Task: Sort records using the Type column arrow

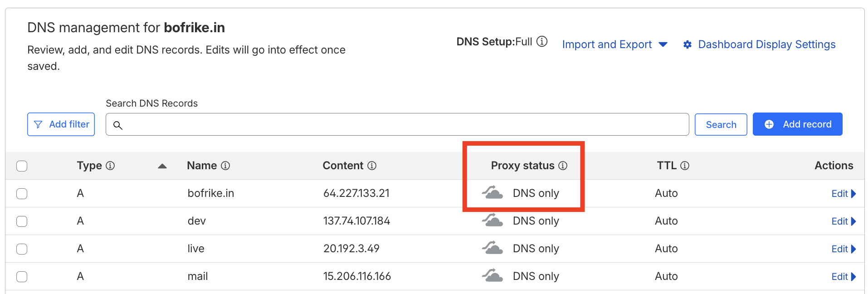Action: pyautogui.click(x=162, y=166)
